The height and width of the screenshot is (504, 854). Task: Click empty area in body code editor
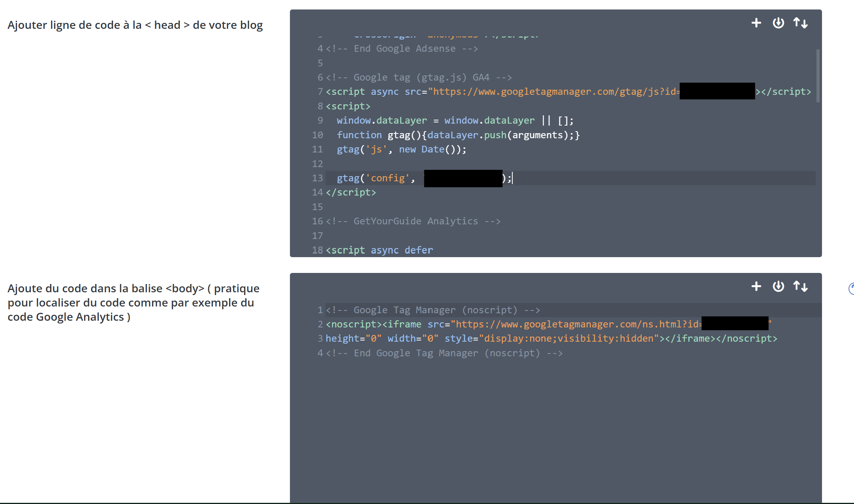click(x=553, y=427)
